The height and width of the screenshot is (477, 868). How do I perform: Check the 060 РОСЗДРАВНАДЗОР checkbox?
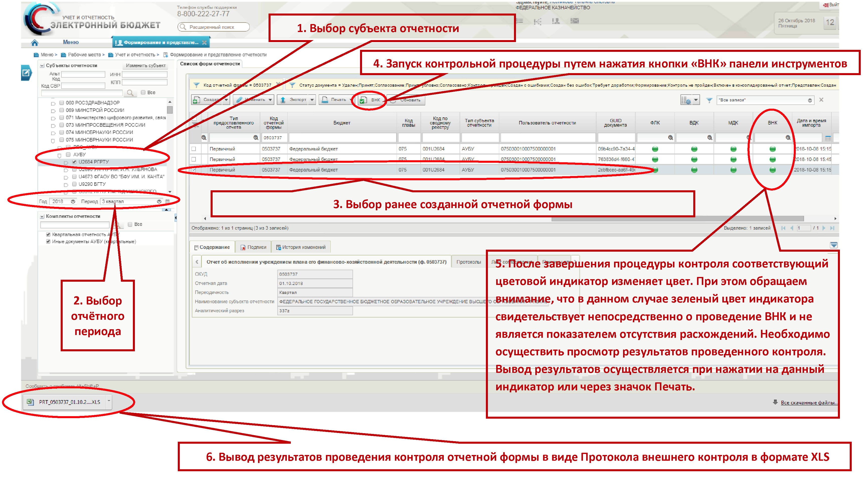point(62,103)
